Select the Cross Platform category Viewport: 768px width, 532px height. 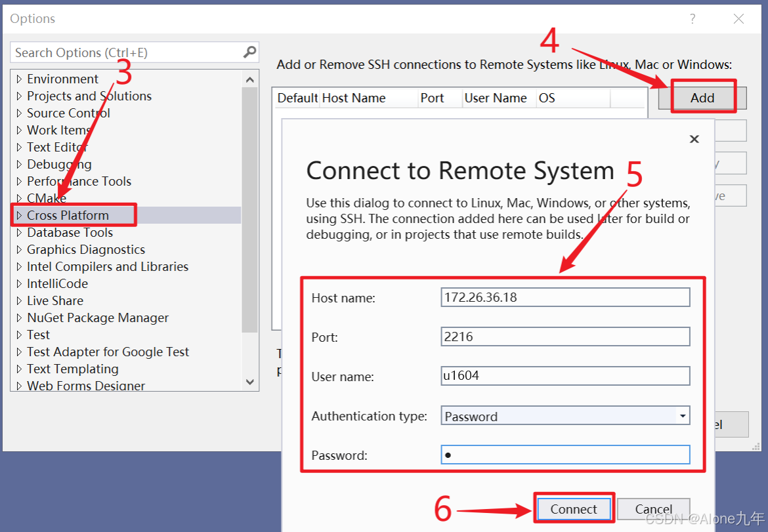(68, 215)
